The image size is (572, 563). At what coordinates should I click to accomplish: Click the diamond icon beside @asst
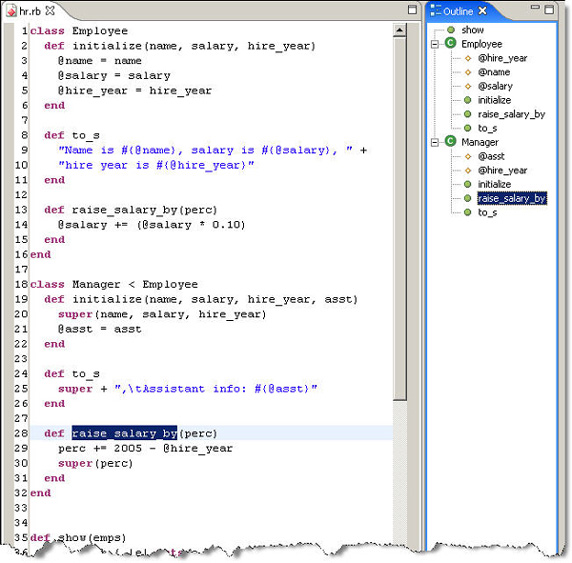pos(468,157)
